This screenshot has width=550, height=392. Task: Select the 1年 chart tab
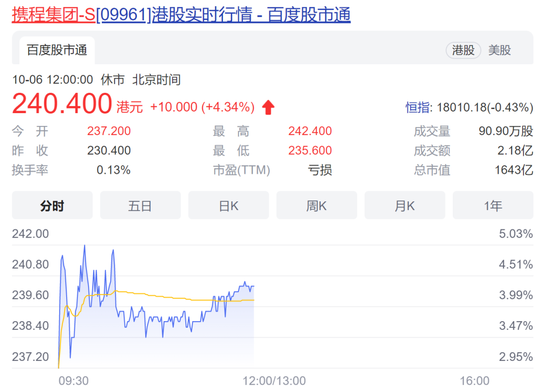pos(493,205)
